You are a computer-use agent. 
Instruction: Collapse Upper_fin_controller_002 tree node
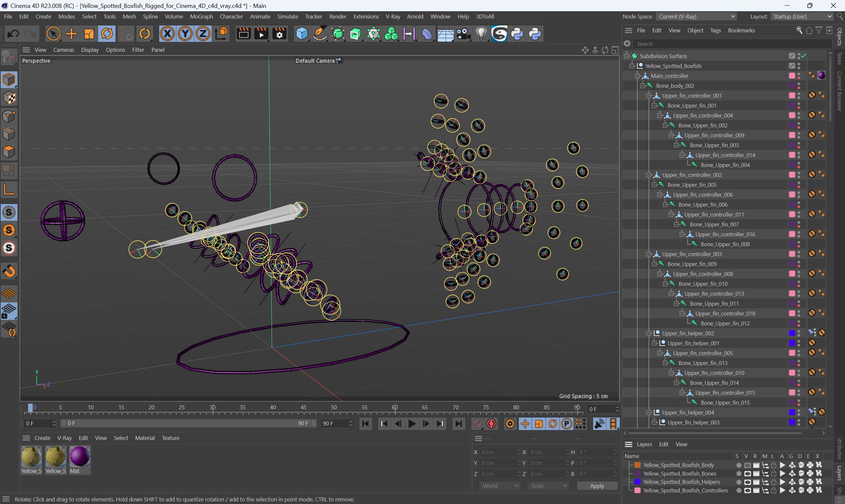tap(649, 175)
